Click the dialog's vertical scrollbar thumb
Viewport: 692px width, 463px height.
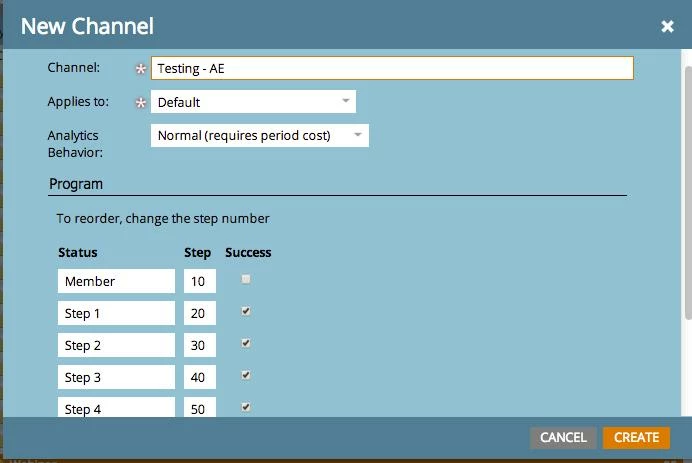tap(688, 192)
